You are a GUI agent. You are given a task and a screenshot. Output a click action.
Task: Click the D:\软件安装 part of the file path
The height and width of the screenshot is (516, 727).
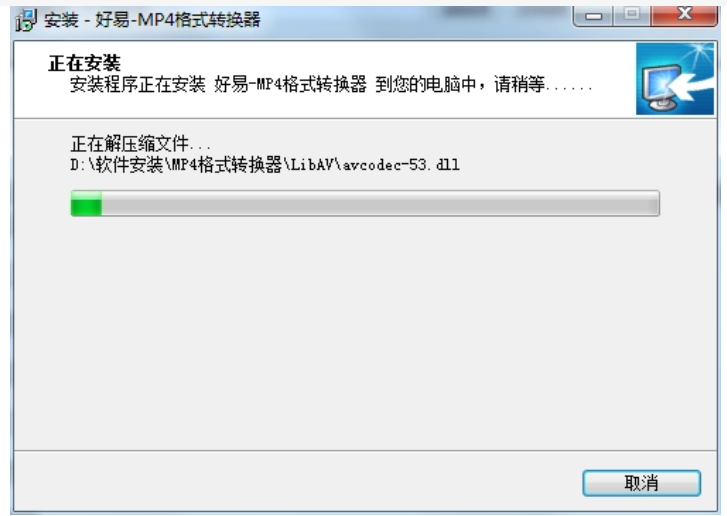coord(117,165)
